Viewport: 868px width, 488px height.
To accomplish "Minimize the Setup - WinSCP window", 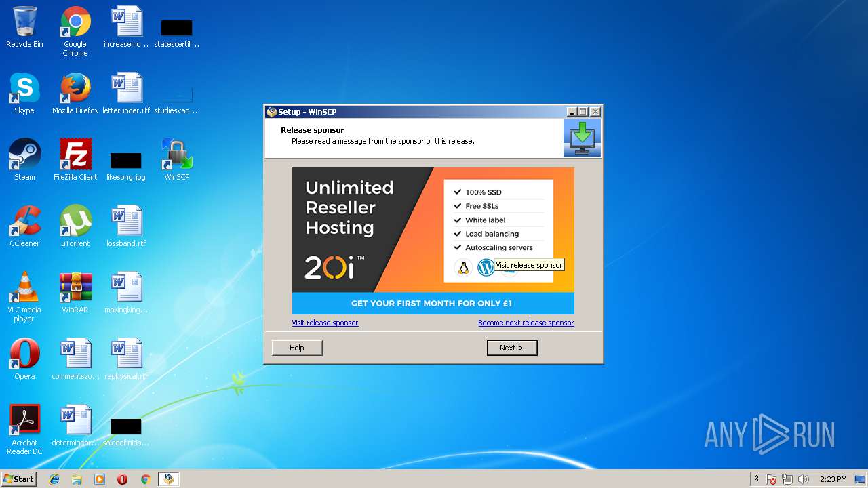I will [x=572, y=112].
